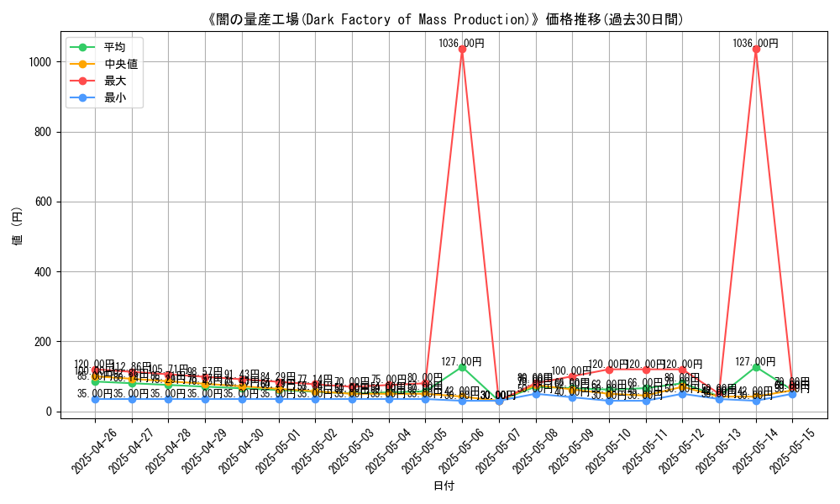
Task: Click the x-axis date label 2025-04-29
Action: coord(204,450)
